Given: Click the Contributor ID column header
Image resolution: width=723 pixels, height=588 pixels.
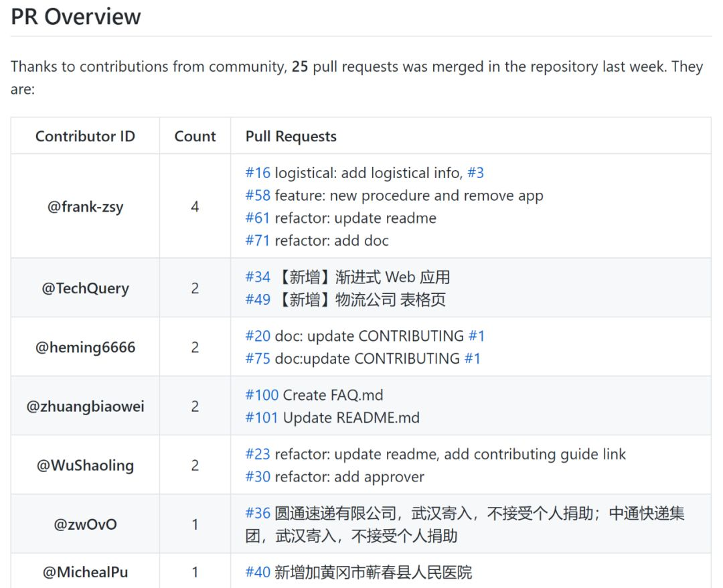Looking at the screenshot, I should pos(85,136).
